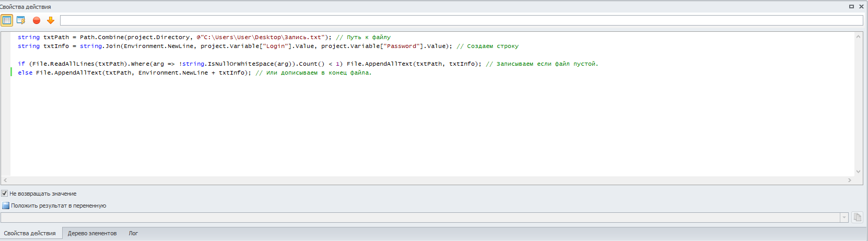Click the code editor scroll-up arrow

[858, 37]
